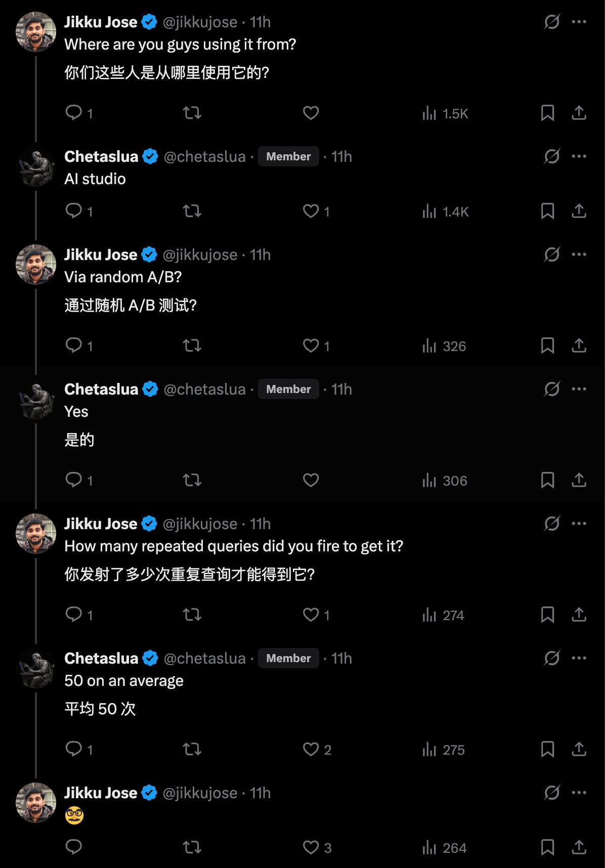Viewport: 605px width, 868px height.
Task: Click Jikku Jose's avatar on the top tweet
Action: point(36,32)
